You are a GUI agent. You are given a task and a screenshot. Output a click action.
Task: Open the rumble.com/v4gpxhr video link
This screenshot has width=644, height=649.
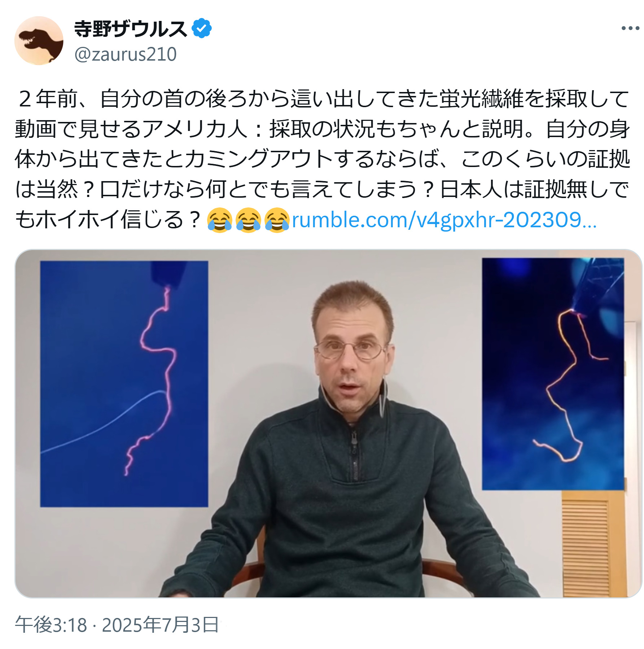click(444, 220)
